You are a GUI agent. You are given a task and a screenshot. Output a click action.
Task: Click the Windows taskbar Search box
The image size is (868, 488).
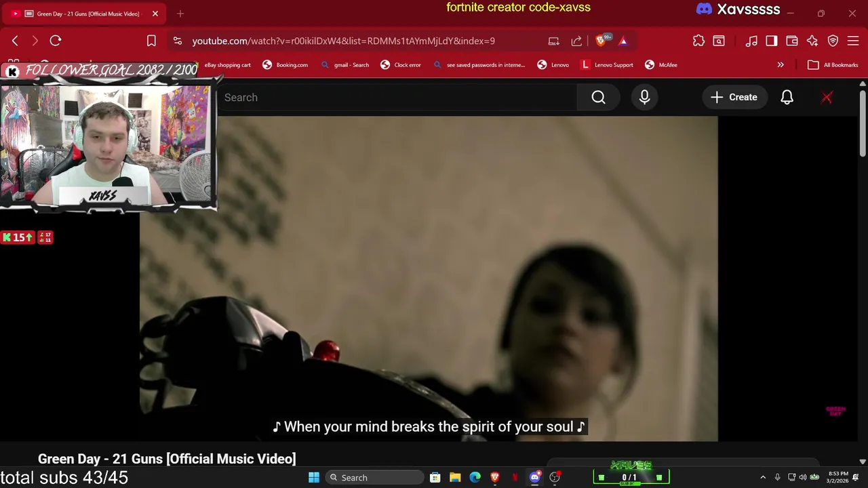(x=374, y=478)
